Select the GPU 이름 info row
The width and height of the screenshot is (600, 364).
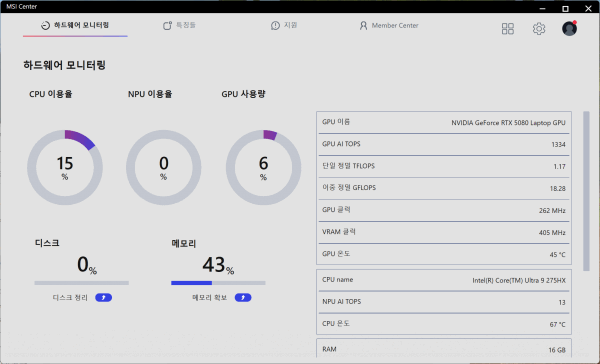(444, 122)
